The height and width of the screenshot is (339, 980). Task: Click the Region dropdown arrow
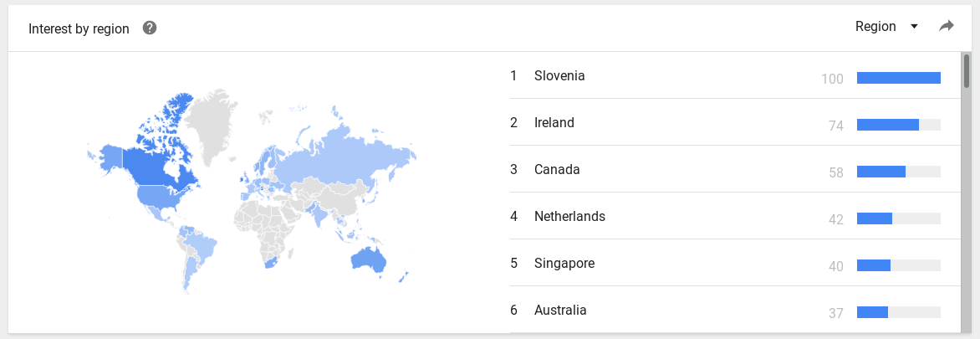914,27
